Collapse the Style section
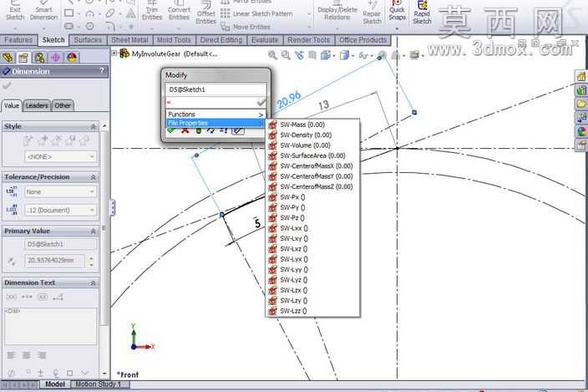This screenshot has height=392, width=588. 93,126
